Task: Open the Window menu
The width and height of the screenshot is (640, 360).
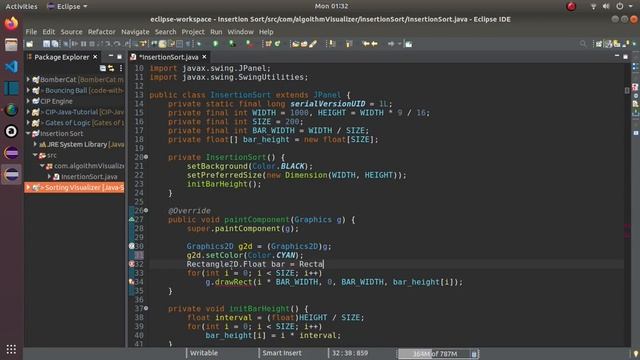Action: 240,32
